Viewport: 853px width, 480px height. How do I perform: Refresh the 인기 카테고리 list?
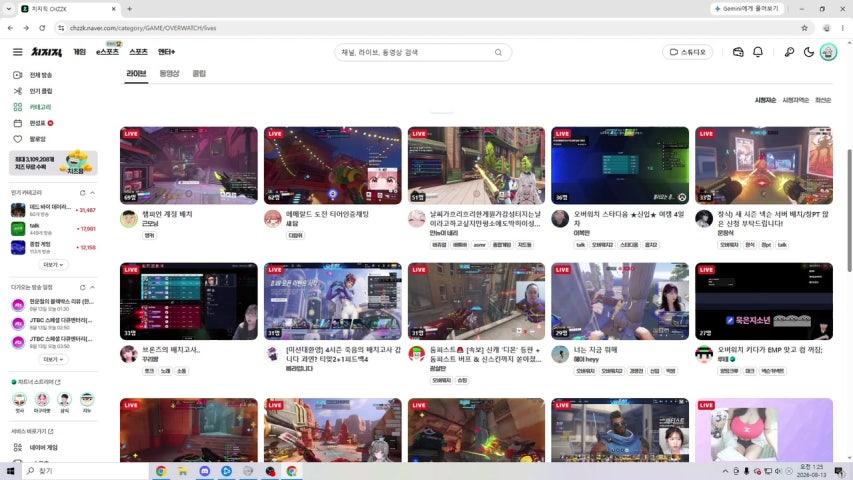pos(83,193)
